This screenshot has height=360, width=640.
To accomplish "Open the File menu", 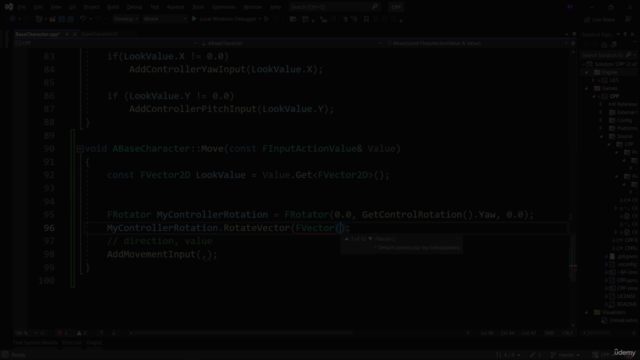I will pos(22,7).
